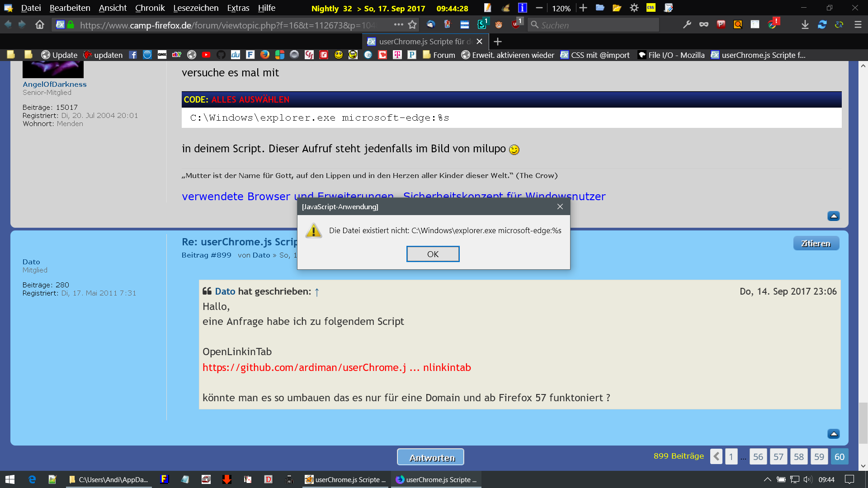Image resolution: width=868 pixels, height=488 pixels.
Task: Click the YouTube bookmark icon
Action: (x=206, y=55)
